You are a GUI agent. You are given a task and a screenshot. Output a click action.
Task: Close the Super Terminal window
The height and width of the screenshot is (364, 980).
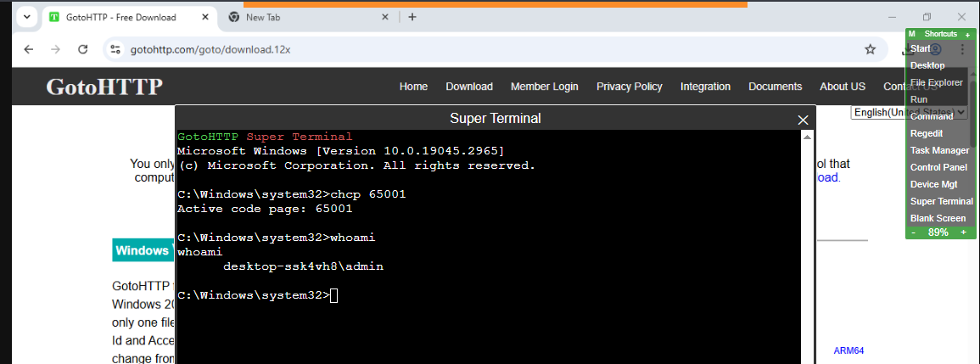(804, 120)
